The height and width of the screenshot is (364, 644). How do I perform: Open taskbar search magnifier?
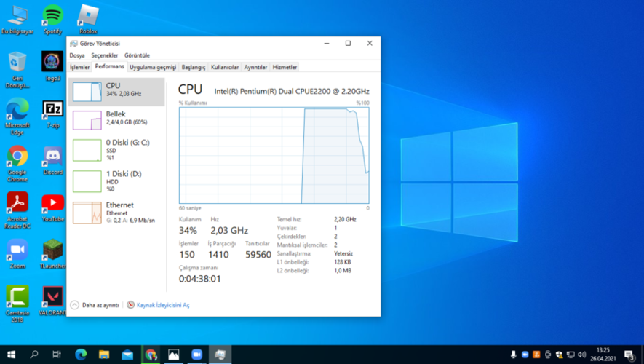click(34, 354)
